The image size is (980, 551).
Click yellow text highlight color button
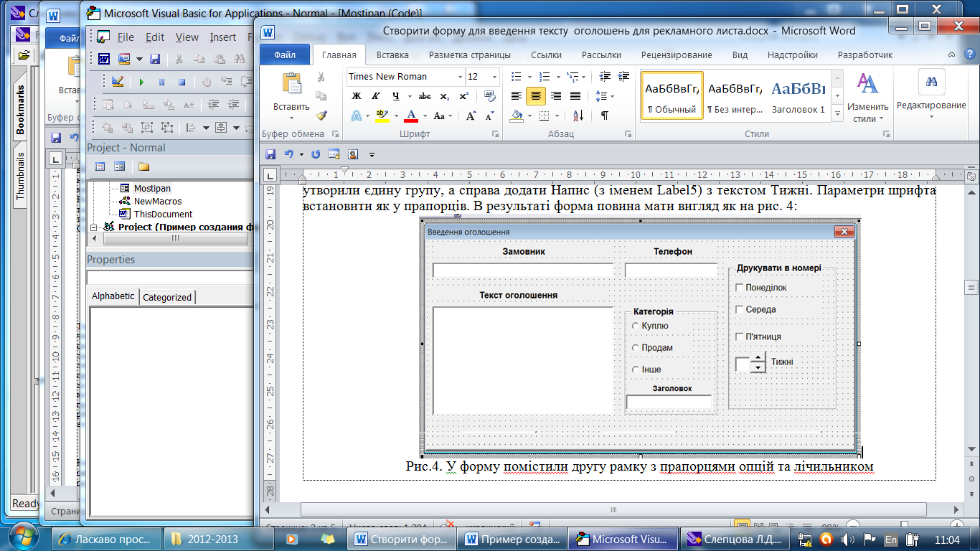pos(382,116)
